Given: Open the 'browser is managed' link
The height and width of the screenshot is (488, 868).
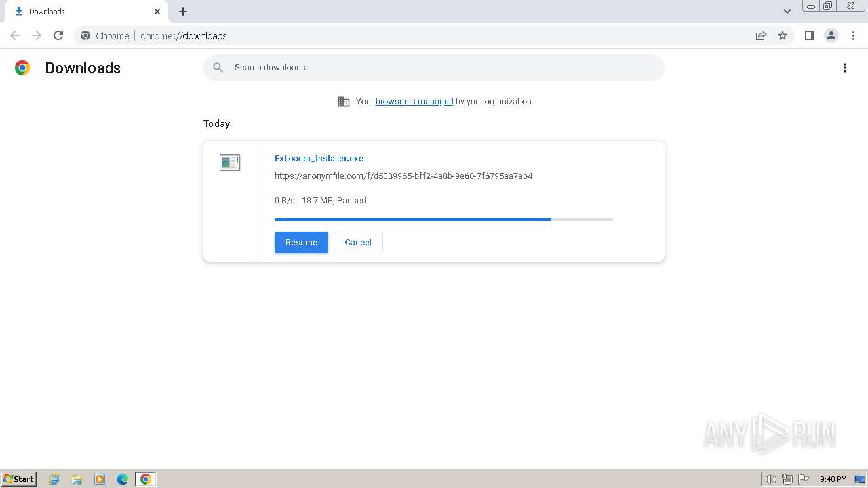Looking at the screenshot, I should tap(414, 102).
